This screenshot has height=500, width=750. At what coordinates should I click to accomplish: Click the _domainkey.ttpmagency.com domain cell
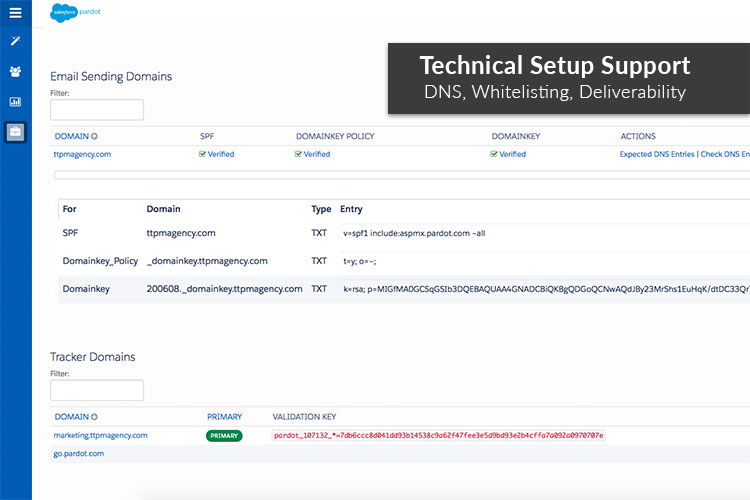207,261
